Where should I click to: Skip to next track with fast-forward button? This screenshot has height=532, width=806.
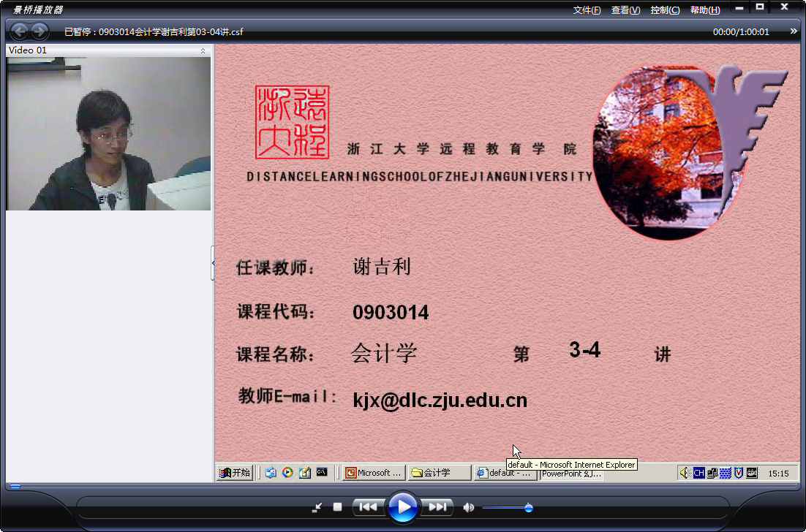[x=437, y=507]
